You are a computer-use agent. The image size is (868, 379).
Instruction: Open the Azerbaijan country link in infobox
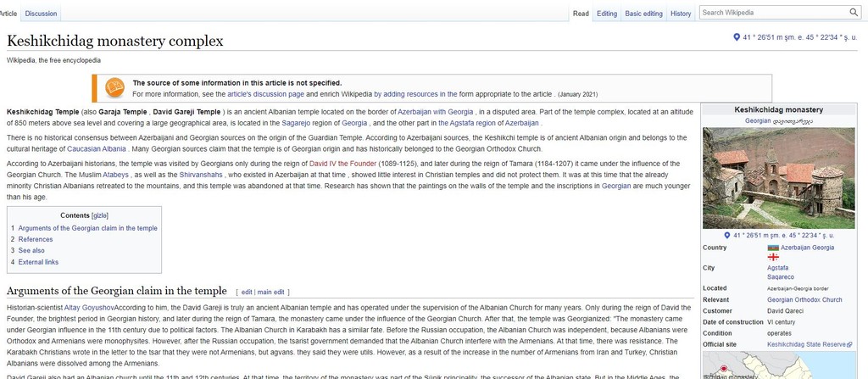click(797, 248)
